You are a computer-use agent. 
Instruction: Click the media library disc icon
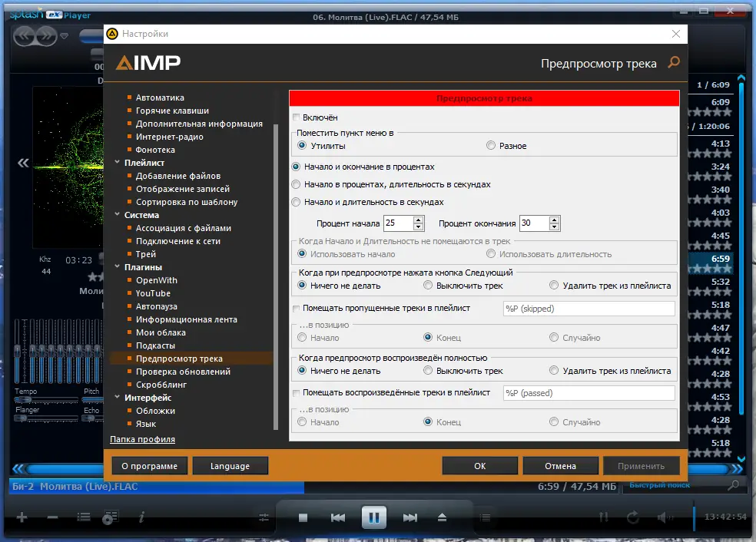(111, 517)
